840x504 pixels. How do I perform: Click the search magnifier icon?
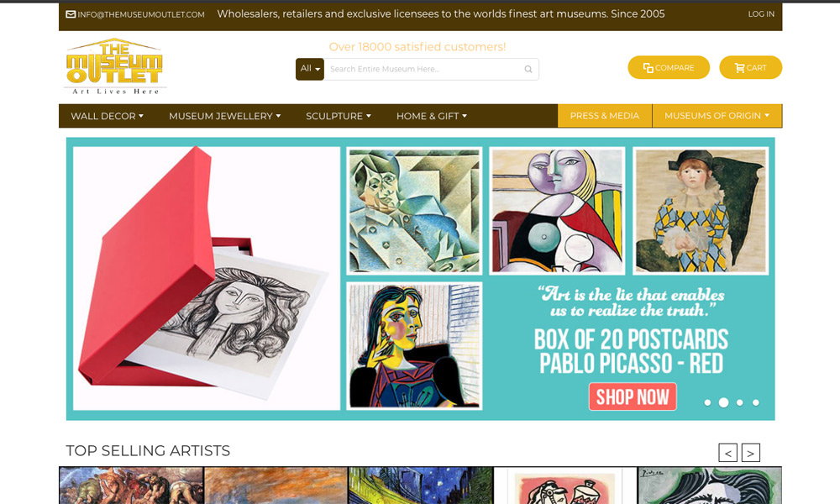coord(528,69)
